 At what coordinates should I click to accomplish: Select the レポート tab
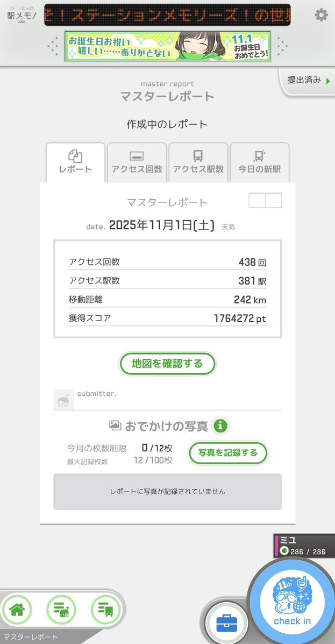pos(75,162)
